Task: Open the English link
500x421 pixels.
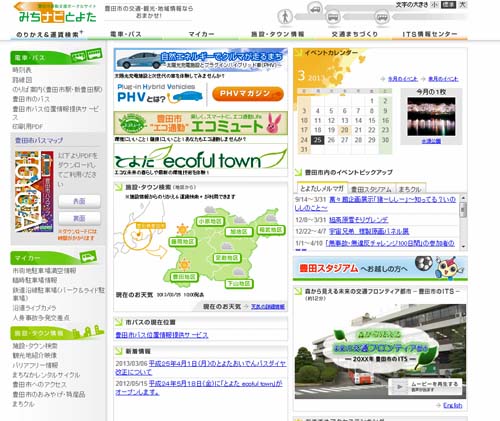Action: click(453, 405)
